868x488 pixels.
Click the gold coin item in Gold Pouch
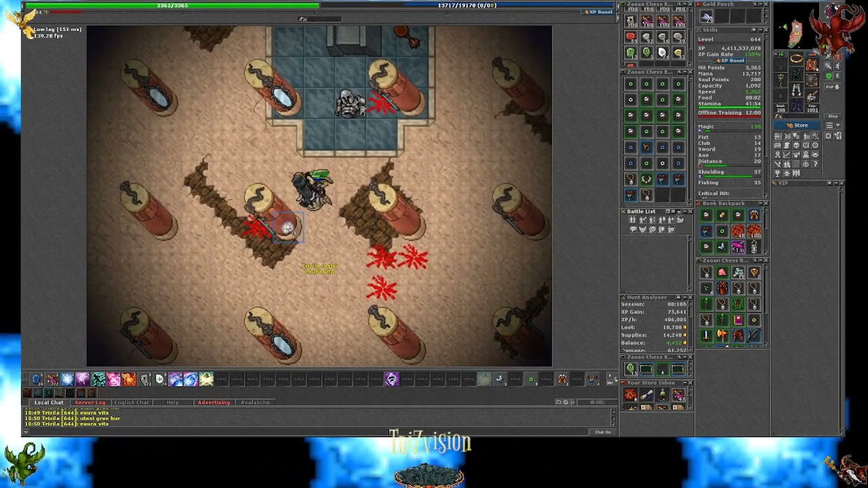pyautogui.click(x=707, y=18)
